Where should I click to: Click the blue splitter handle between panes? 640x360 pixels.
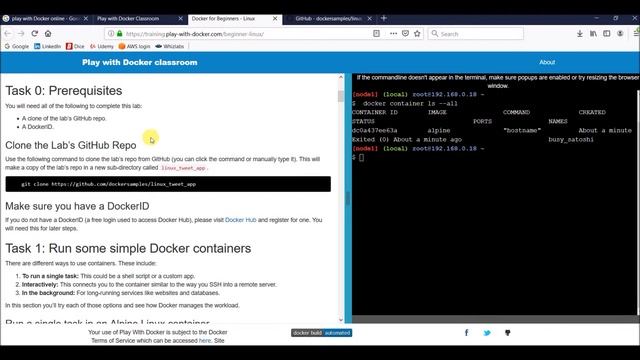348,198
